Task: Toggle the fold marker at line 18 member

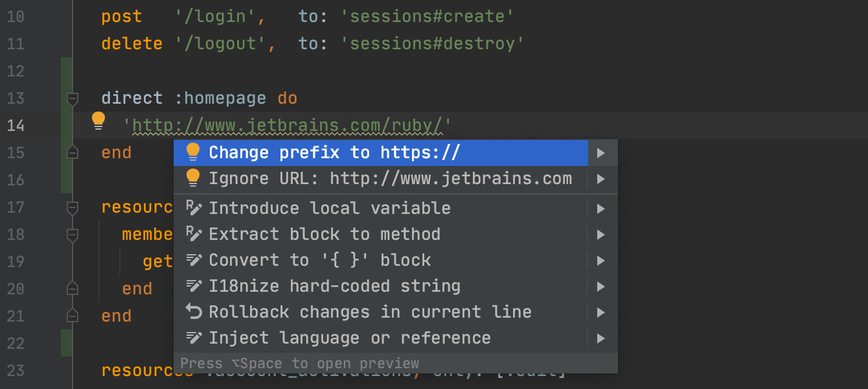Action: (73, 235)
